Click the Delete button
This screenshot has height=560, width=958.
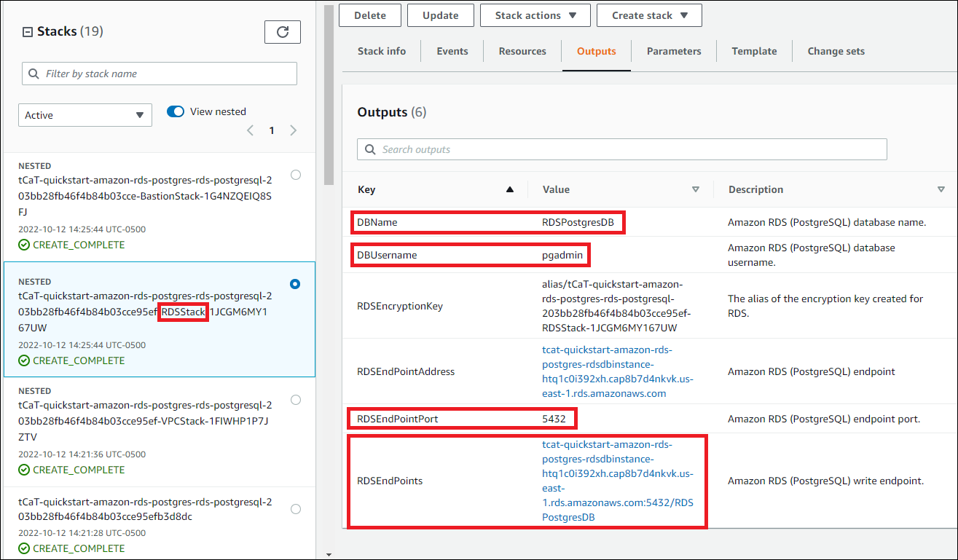click(370, 15)
